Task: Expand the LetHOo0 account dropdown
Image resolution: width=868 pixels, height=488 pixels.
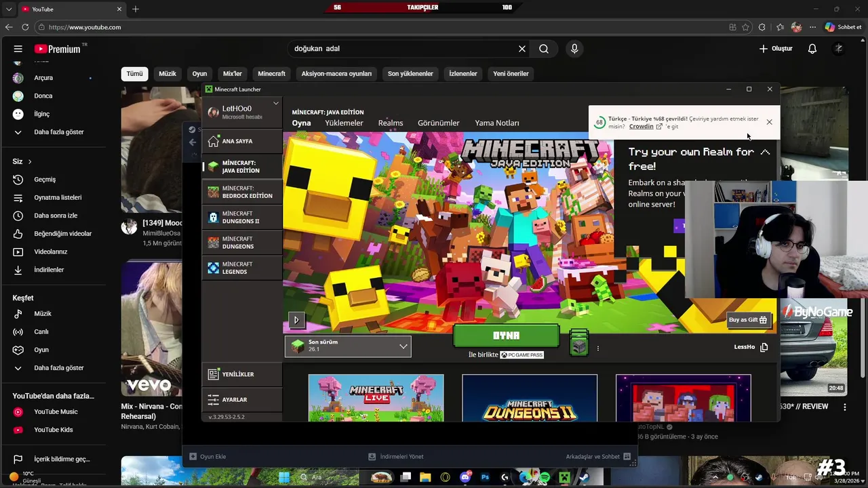Action: [275, 104]
